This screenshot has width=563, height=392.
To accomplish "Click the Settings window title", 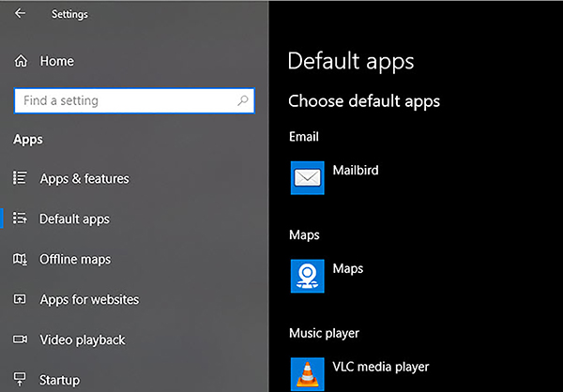I will (x=69, y=14).
